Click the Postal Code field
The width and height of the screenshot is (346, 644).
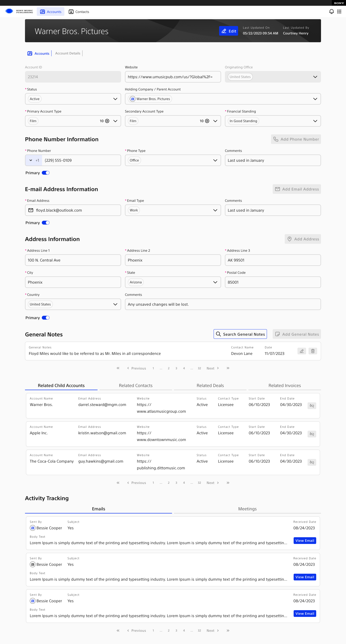tap(273, 282)
